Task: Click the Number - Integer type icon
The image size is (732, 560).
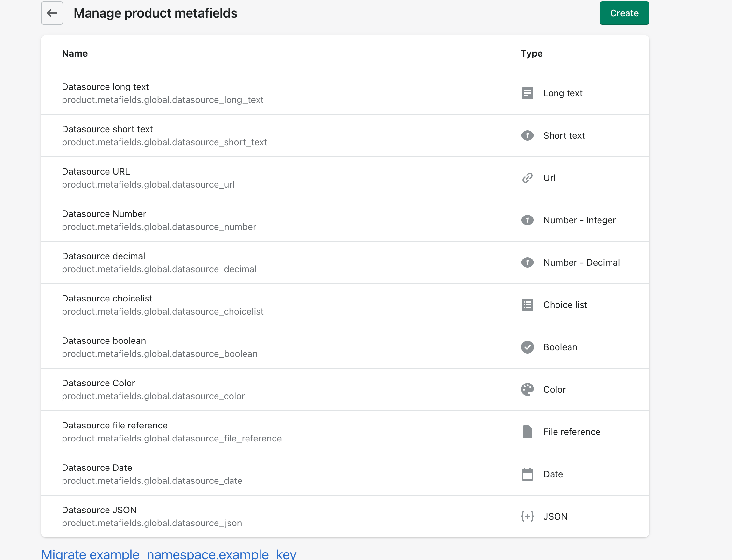Action: pyautogui.click(x=527, y=220)
